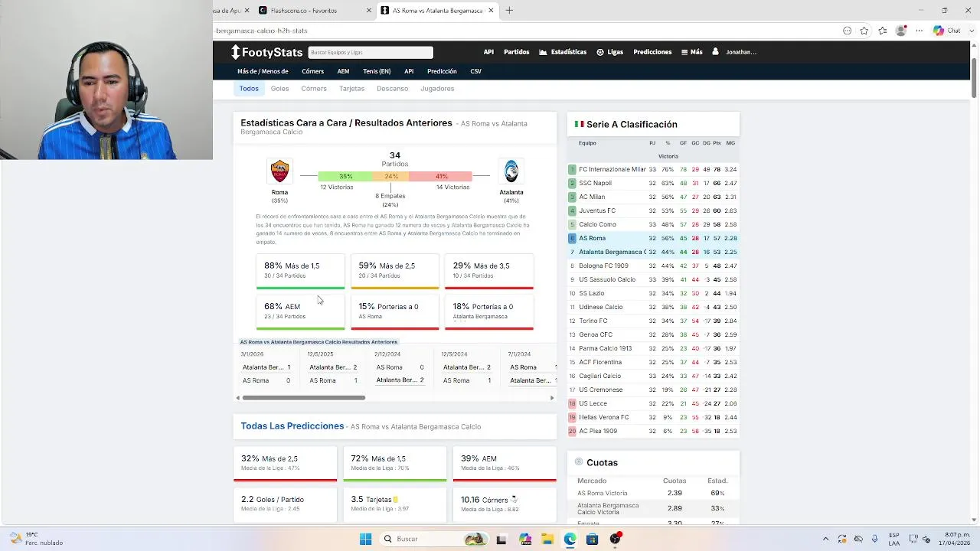This screenshot has height=551, width=980.
Task: Click the Italy flag beside Serie A Clasificación
Action: (579, 124)
